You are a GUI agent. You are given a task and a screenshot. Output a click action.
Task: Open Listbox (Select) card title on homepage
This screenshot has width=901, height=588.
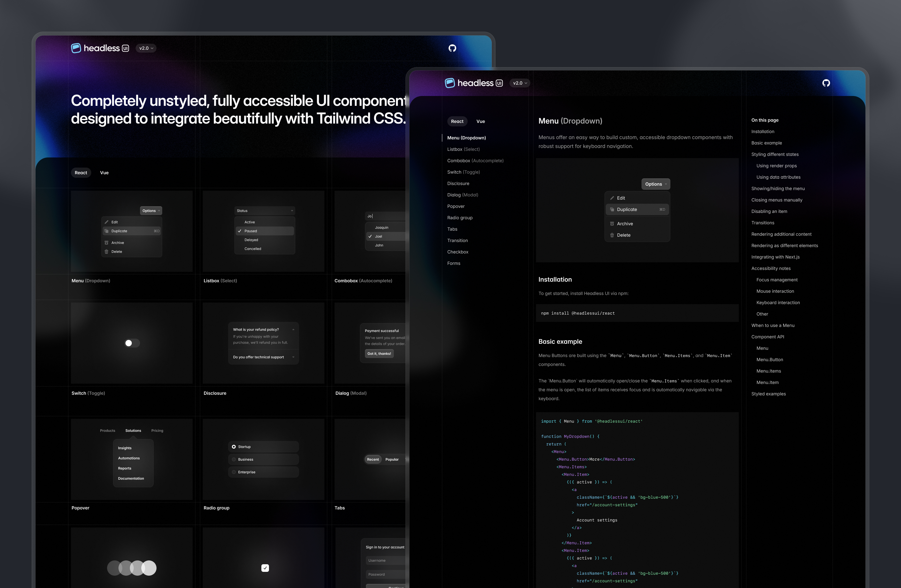pos(220,281)
